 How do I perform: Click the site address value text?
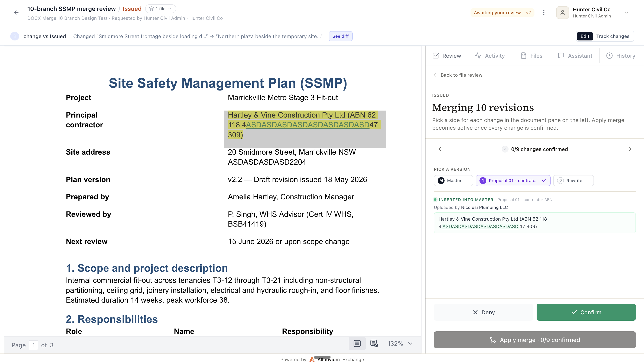[292, 157]
